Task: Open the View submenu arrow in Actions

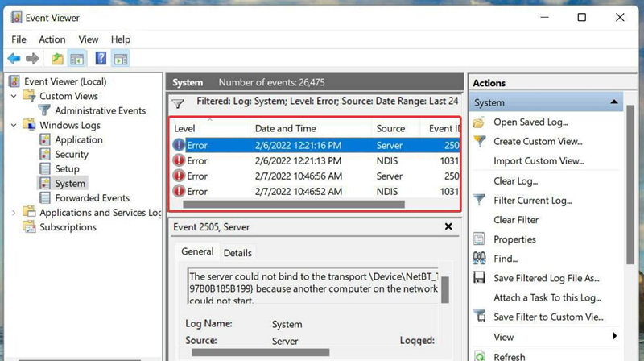Action: pos(614,336)
